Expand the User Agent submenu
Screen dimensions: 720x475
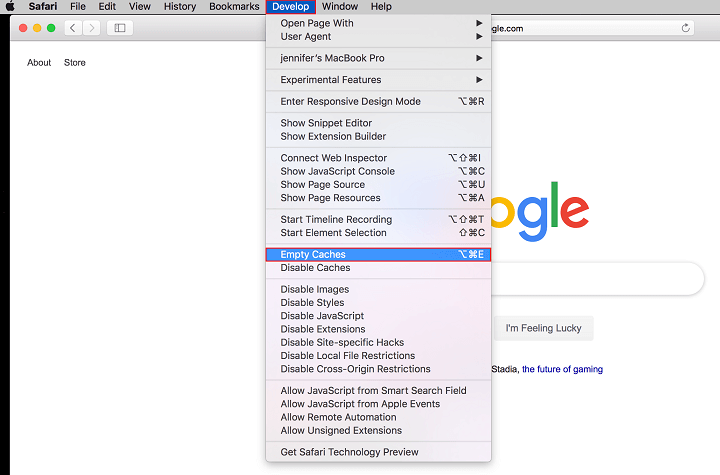pos(378,36)
